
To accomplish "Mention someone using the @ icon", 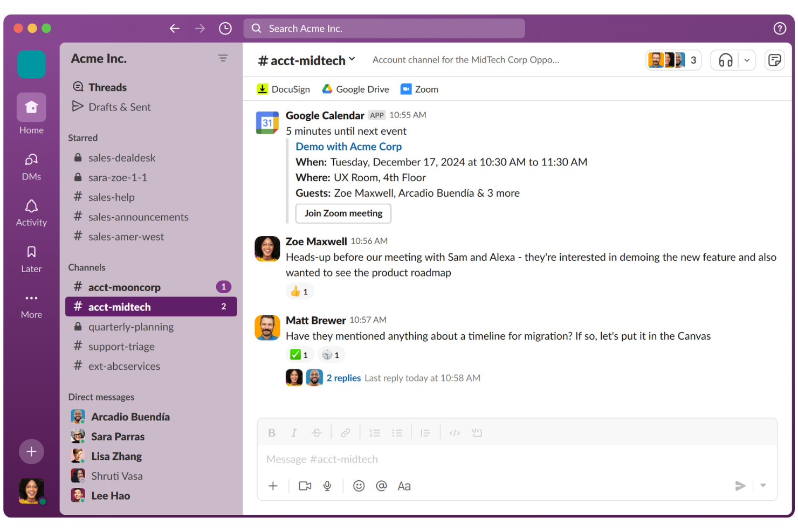I will 381,486.
